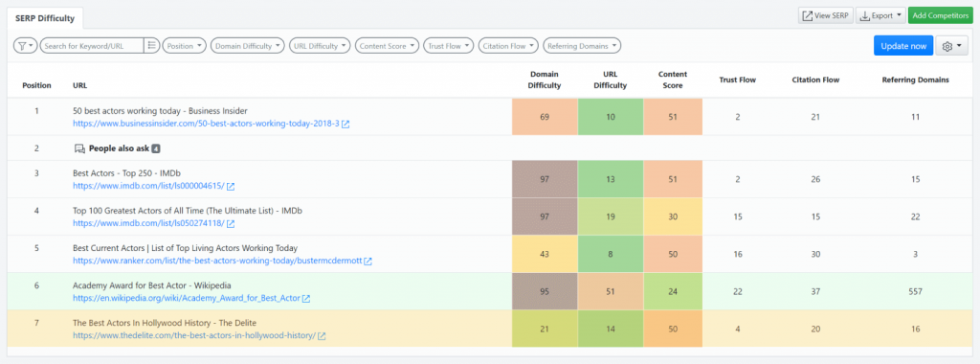
Task: Click the keyword list icon in search box
Action: pos(152,46)
